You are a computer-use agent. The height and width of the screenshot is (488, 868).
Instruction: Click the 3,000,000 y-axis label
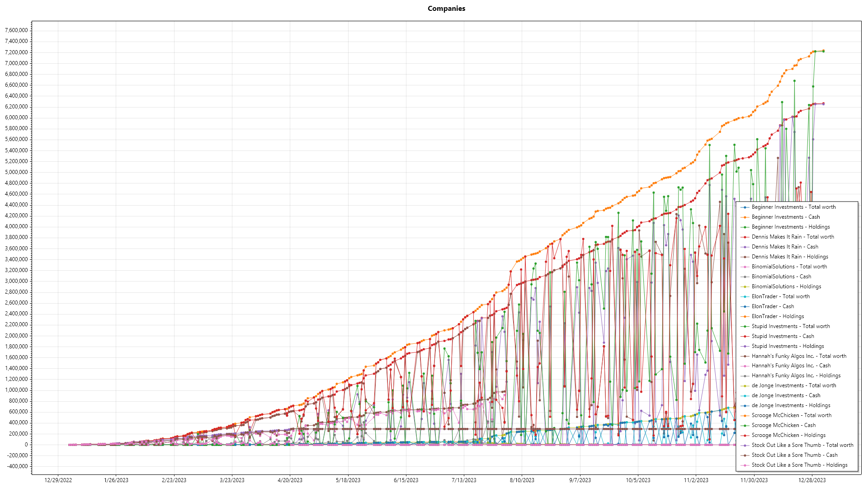(16, 281)
